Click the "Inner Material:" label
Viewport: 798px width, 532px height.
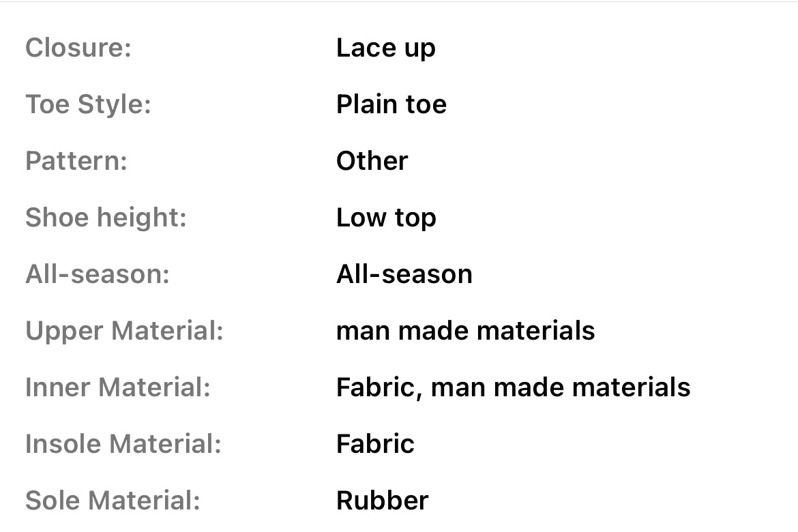tap(118, 388)
